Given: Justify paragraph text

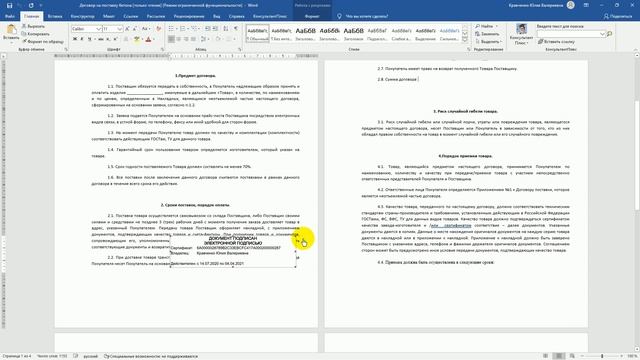Looking at the screenshot, I should (x=193, y=39).
